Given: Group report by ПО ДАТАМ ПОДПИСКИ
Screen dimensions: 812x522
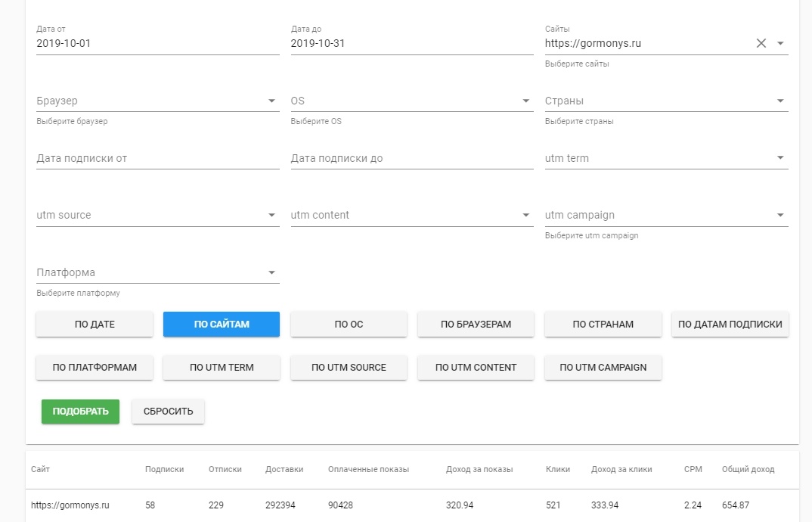Looking at the screenshot, I should click(x=730, y=324).
